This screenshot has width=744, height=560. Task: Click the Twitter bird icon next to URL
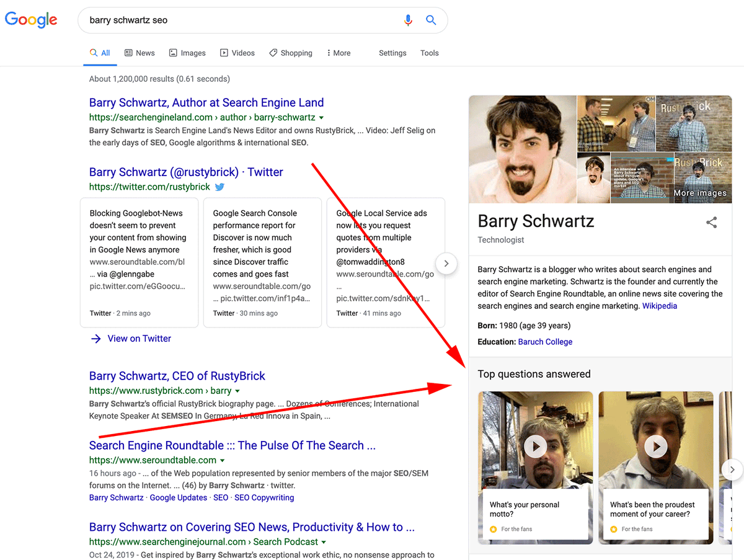(x=219, y=187)
